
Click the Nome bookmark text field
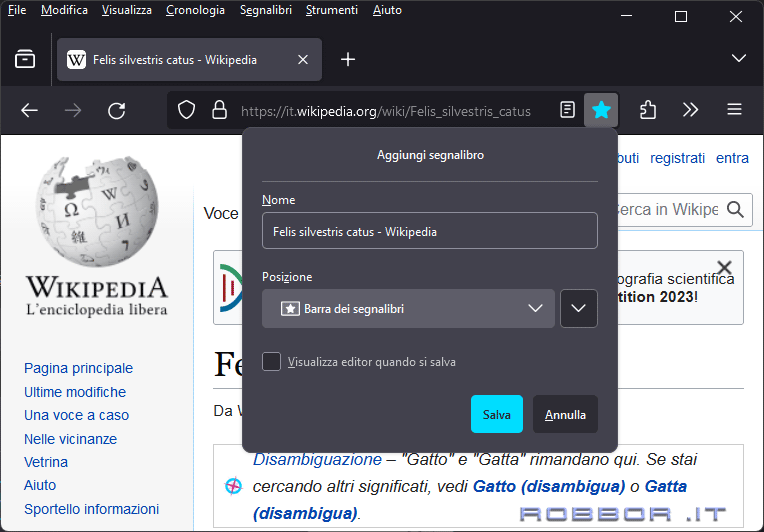coord(430,230)
